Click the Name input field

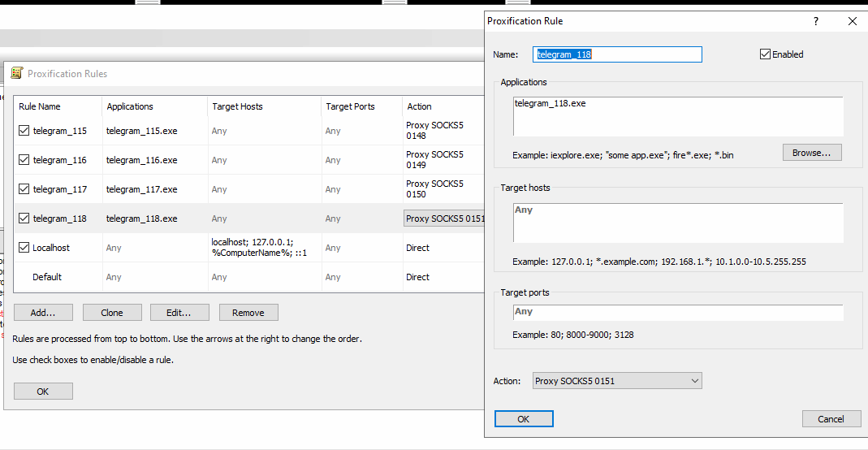(617, 54)
